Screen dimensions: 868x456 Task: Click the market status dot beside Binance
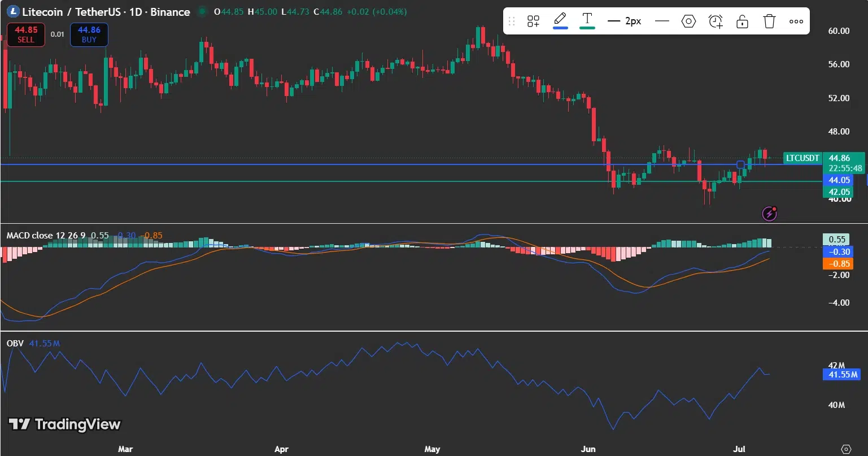click(x=202, y=11)
